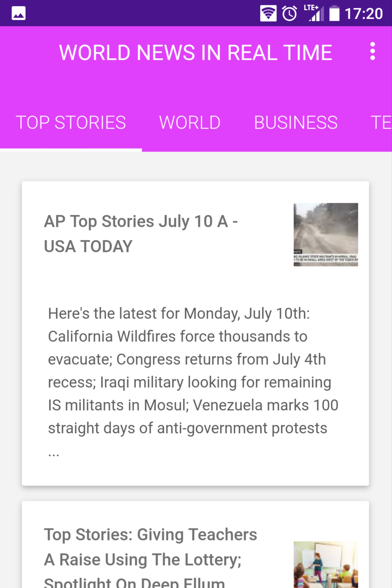Tap the dusty road thumbnail of AP story
This screenshot has height=588, width=392.
point(326,234)
